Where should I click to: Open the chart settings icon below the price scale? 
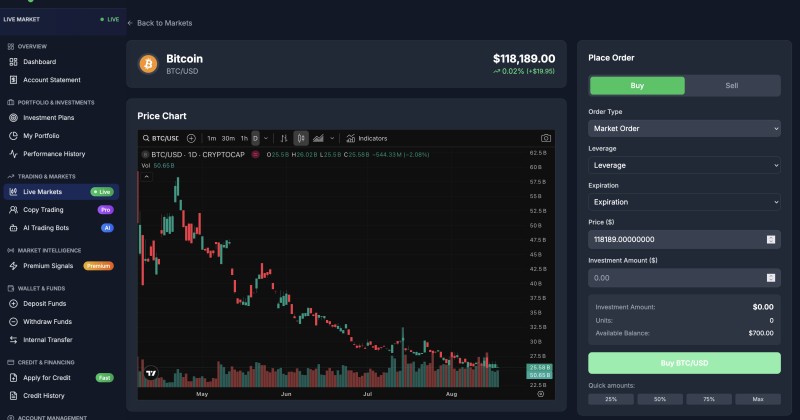[540, 394]
